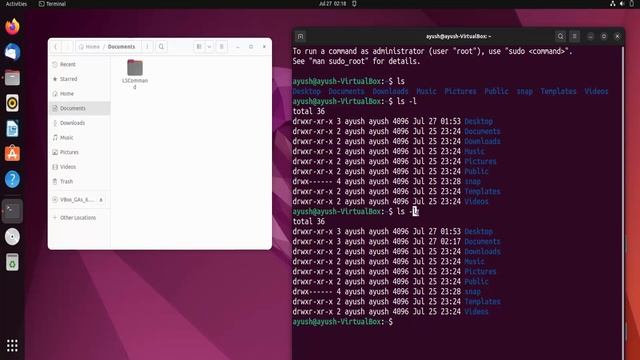The width and height of the screenshot is (640, 360).
Task: Search in the Files window
Action: 161,47
